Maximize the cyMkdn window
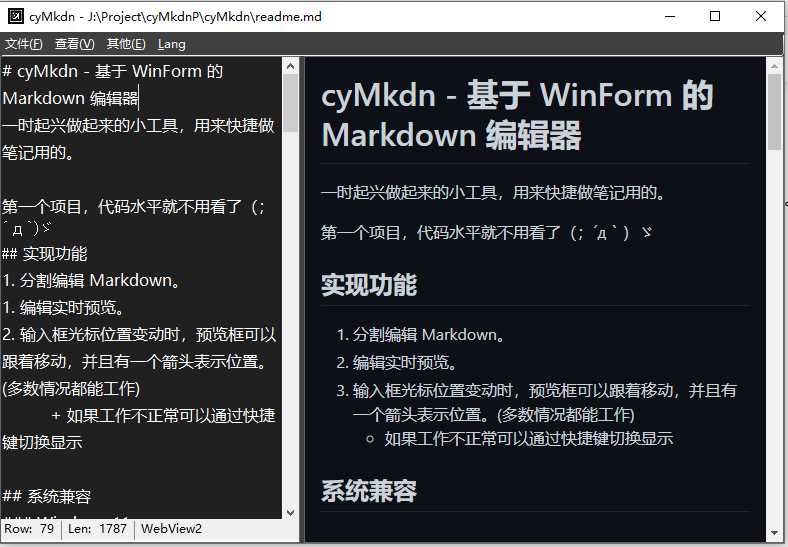This screenshot has width=788, height=547. coord(715,16)
